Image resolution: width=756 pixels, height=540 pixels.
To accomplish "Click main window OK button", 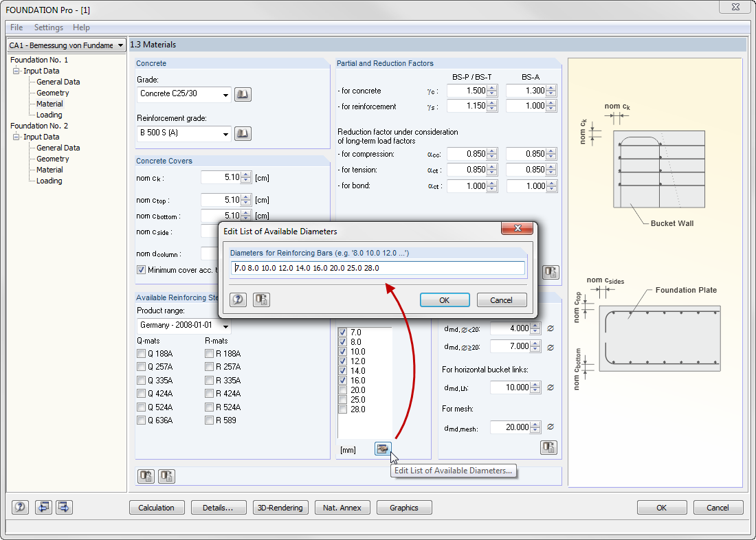I will point(661,507).
